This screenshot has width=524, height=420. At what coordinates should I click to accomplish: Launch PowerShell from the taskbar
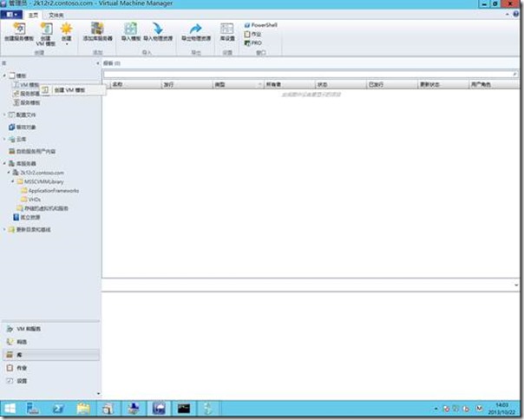[58, 409]
